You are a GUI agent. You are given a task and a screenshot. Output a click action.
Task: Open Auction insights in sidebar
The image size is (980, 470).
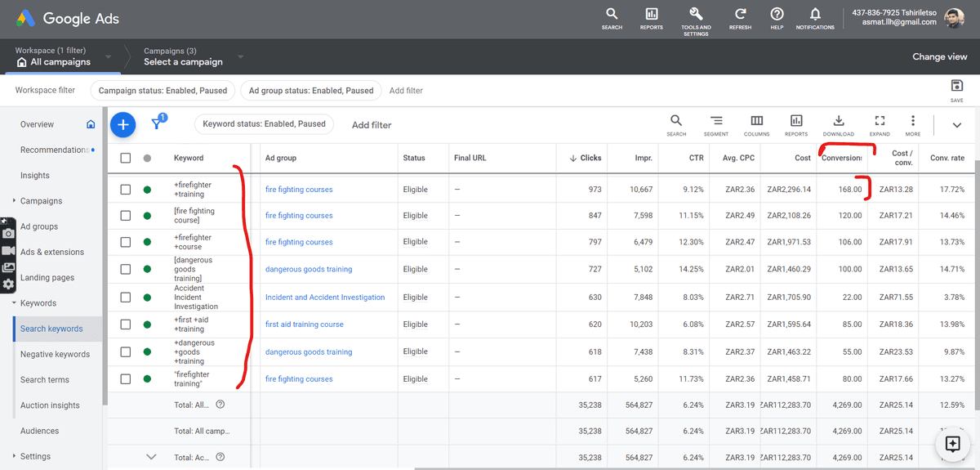50,405
